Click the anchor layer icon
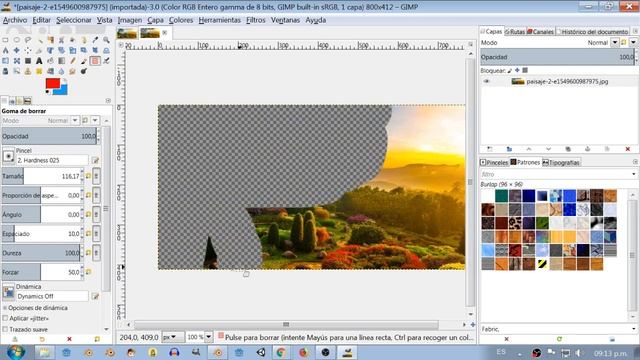This screenshot has height=360, width=640. [587, 149]
